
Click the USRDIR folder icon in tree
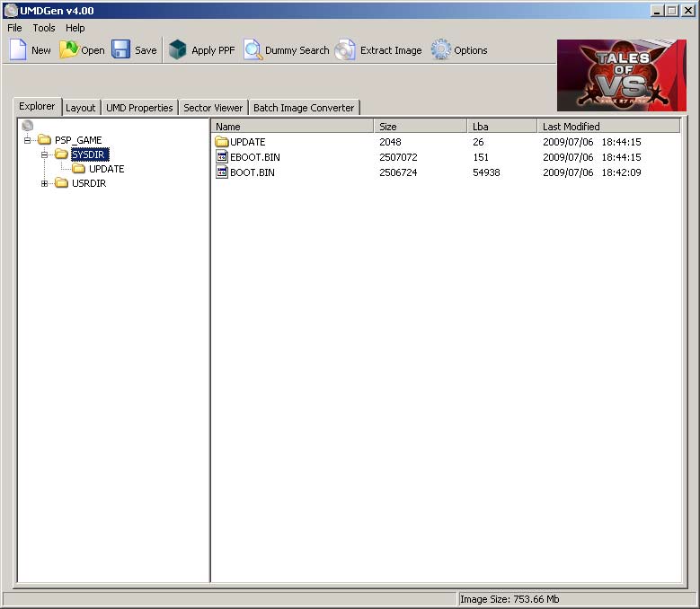coord(61,183)
